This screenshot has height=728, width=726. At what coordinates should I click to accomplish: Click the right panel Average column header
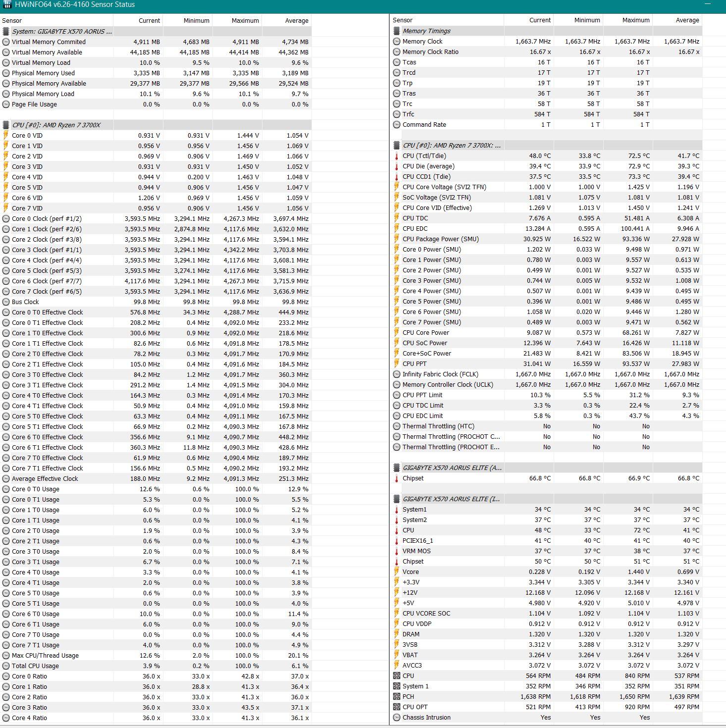point(677,20)
